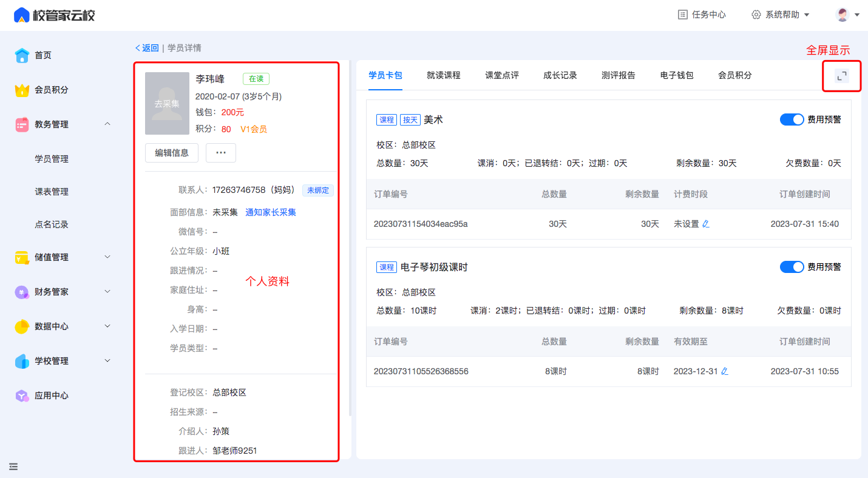
Task: Click the fullscreen display icon
Action: click(x=841, y=76)
